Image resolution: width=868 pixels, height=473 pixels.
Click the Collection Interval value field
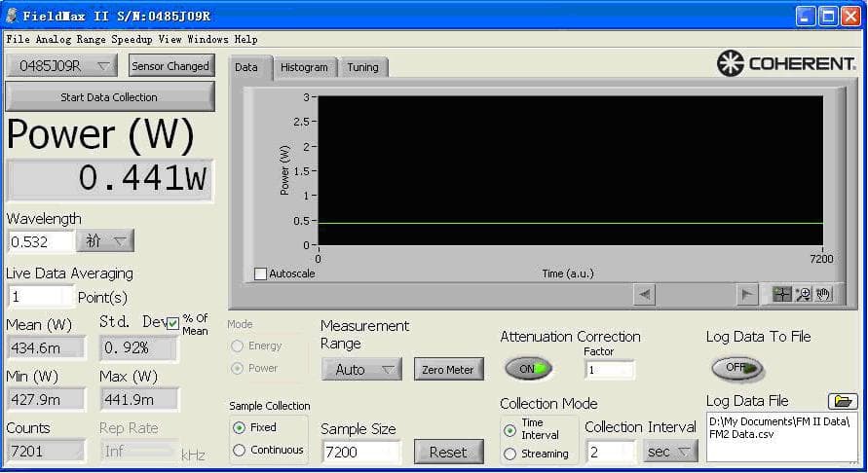pos(612,452)
